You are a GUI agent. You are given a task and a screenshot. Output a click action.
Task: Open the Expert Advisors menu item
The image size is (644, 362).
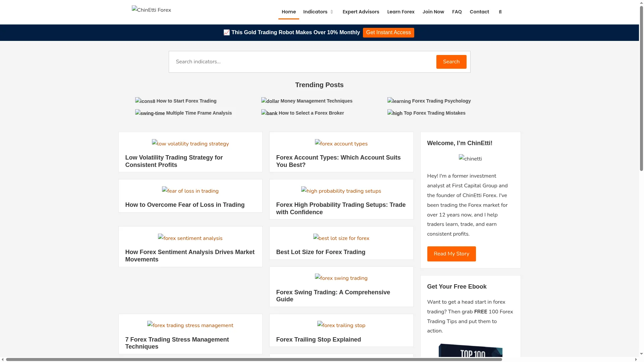[x=361, y=12]
